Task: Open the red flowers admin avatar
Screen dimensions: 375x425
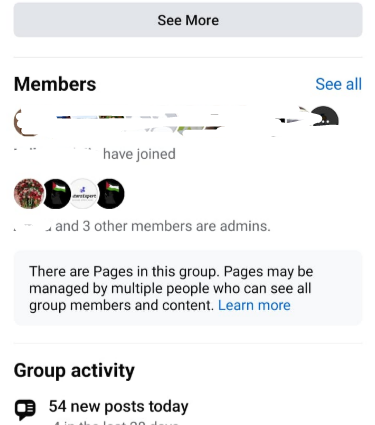Action: 29,194
